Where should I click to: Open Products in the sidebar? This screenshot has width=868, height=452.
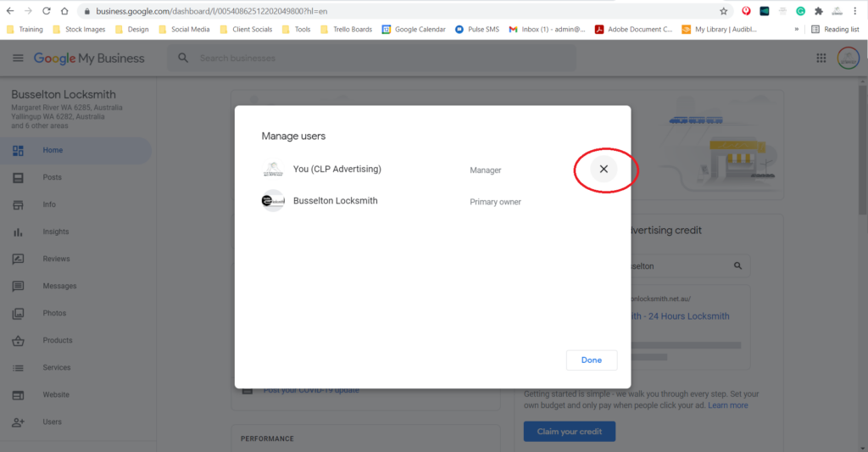click(x=75, y=340)
